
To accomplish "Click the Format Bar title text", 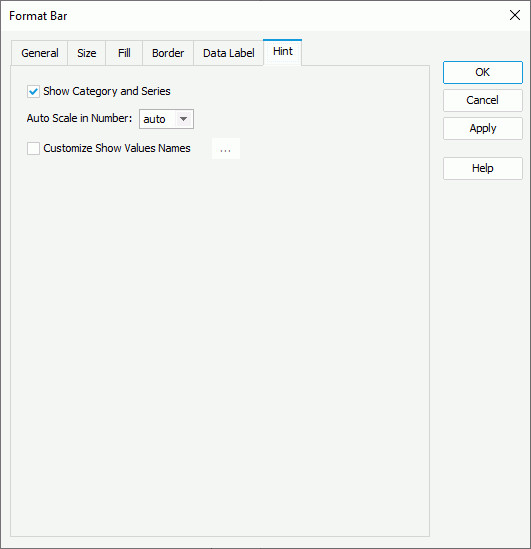I will (38, 16).
